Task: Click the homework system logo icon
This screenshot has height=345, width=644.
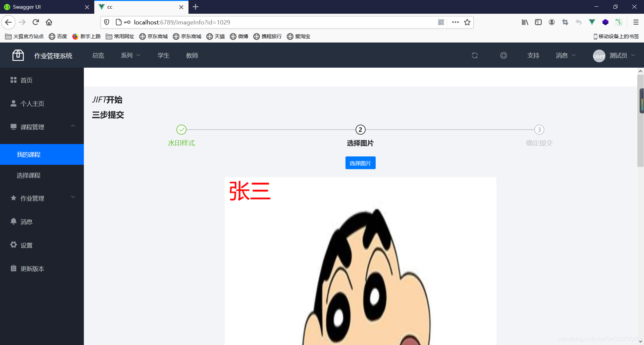Action: pyautogui.click(x=18, y=55)
